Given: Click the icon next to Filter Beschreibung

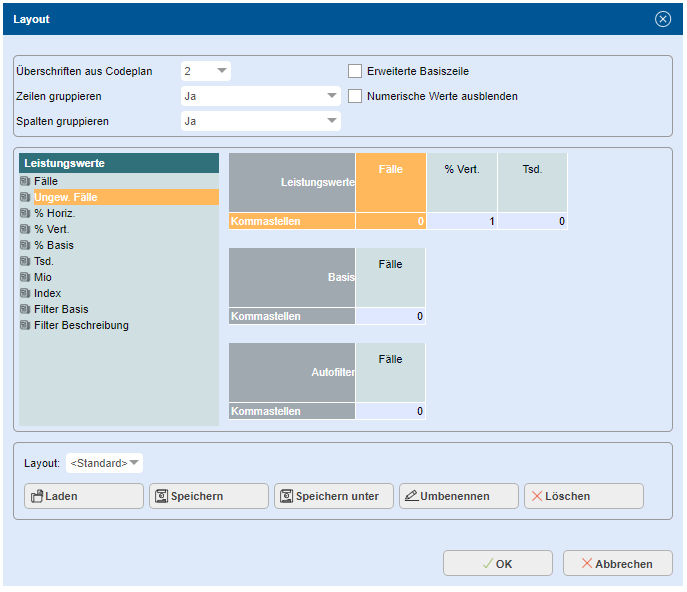Looking at the screenshot, I should point(25,325).
